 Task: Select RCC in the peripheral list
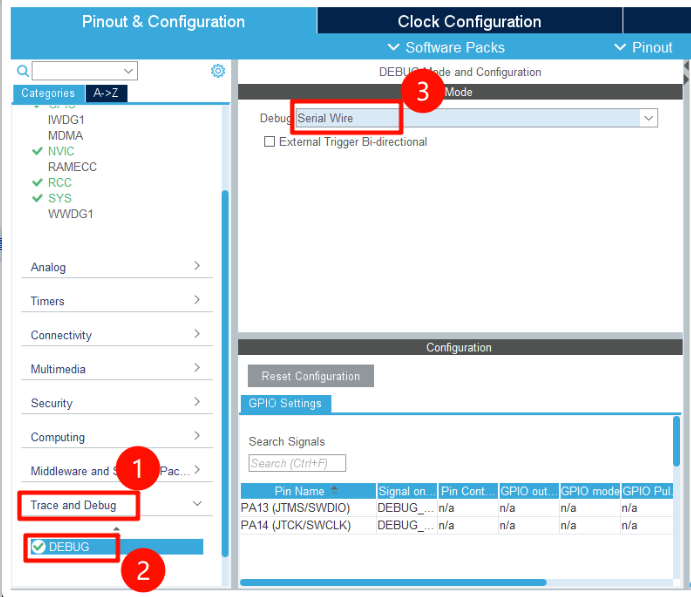tap(59, 182)
